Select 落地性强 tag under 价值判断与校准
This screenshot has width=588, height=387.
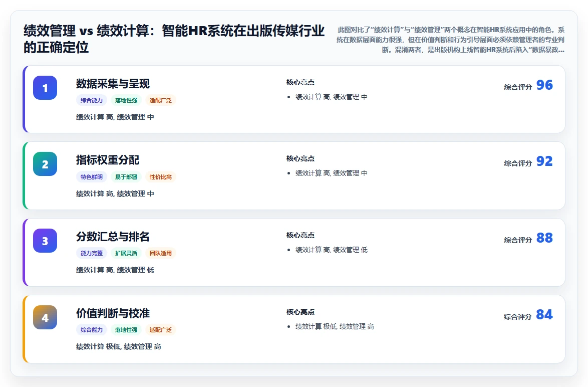click(126, 329)
